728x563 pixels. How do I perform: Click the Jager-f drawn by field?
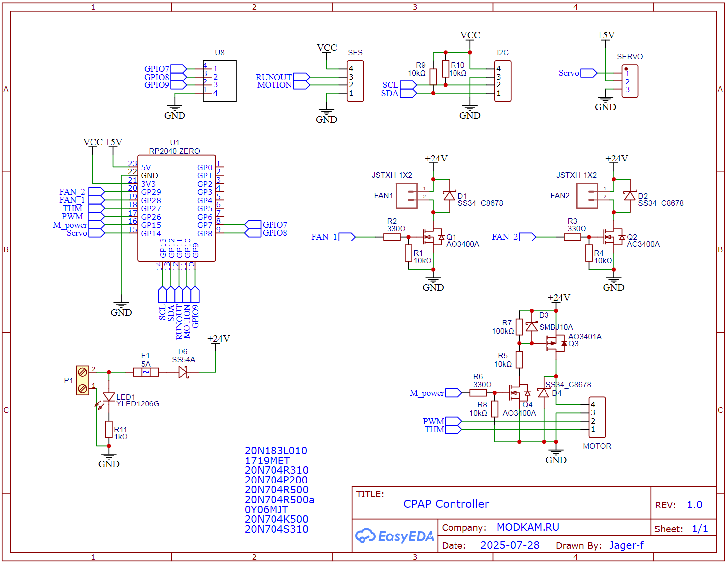(626, 545)
